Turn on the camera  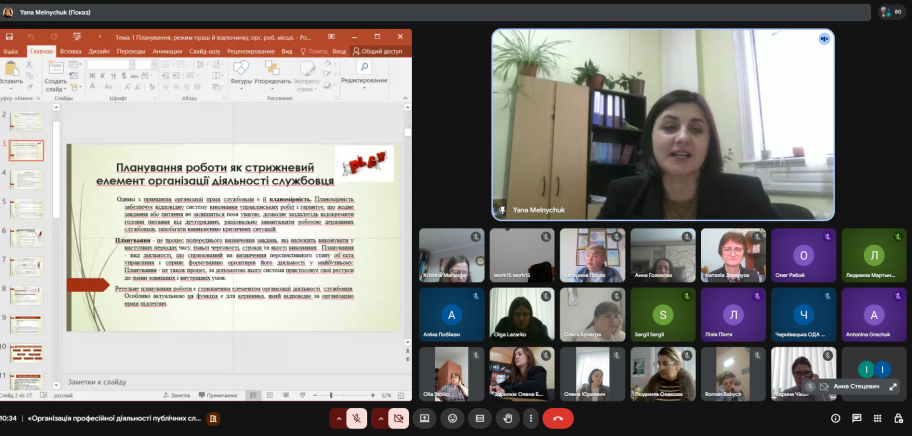pos(398,418)
